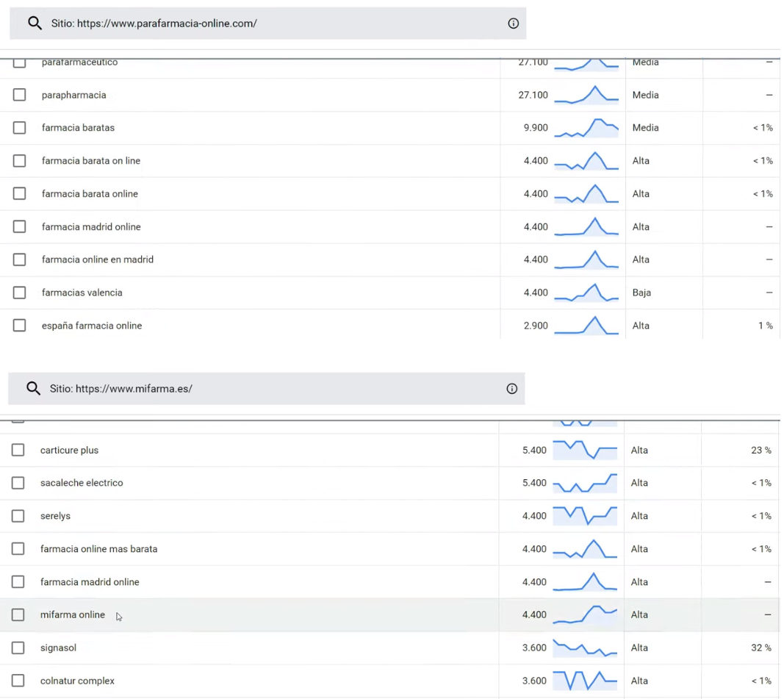Click search icon in mifarma.es site field

(33, 389)
